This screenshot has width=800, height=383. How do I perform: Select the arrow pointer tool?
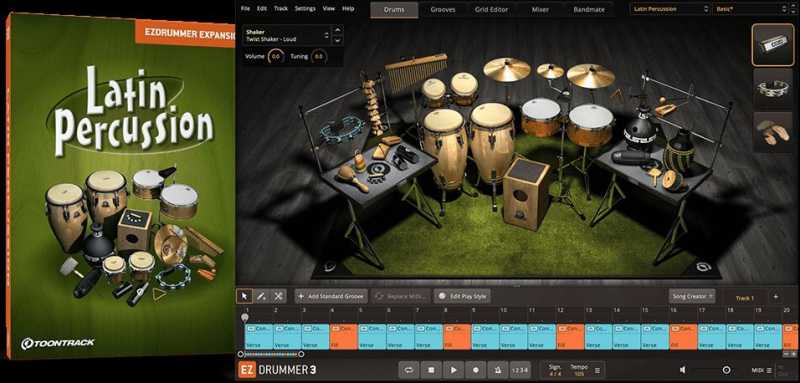244,296
